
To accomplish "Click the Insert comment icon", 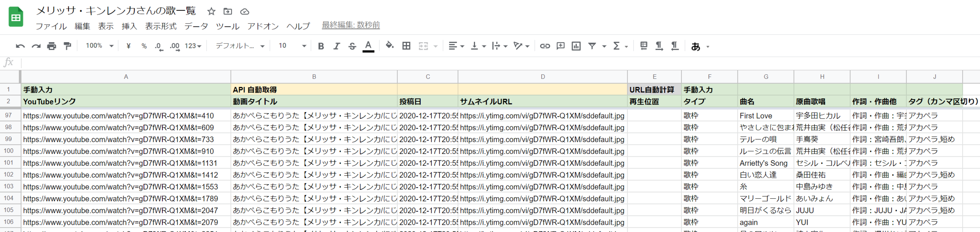I will (560, 46).
